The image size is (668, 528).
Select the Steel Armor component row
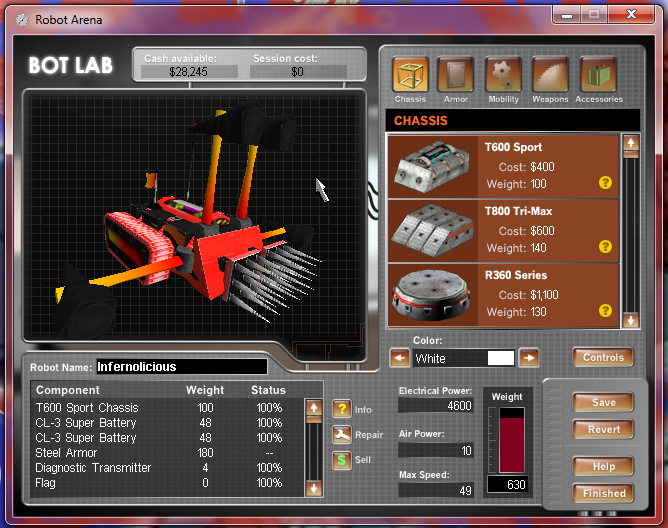click(x=166, y=453)
